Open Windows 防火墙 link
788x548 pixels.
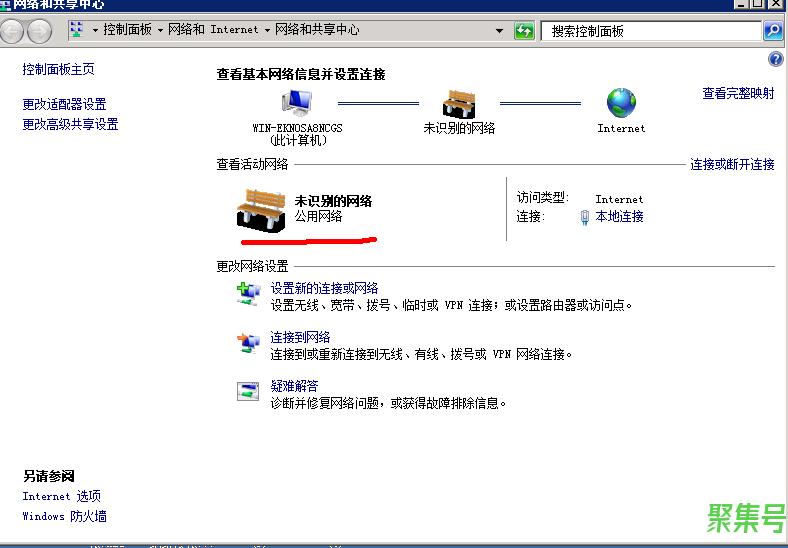(64, 516)
